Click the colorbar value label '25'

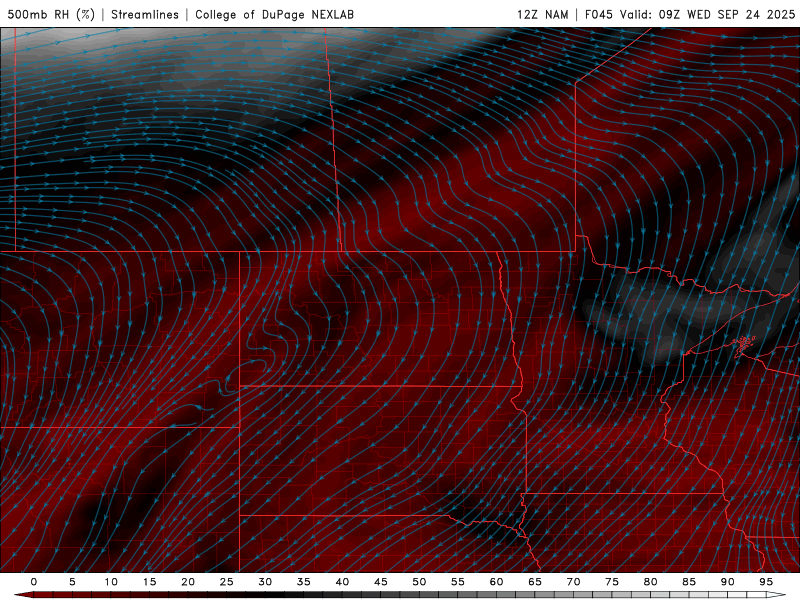pos(227,582)
